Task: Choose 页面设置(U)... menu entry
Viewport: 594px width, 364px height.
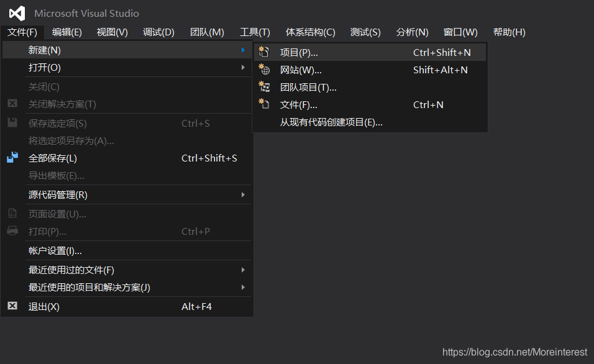Action: [x=127, y=214]
